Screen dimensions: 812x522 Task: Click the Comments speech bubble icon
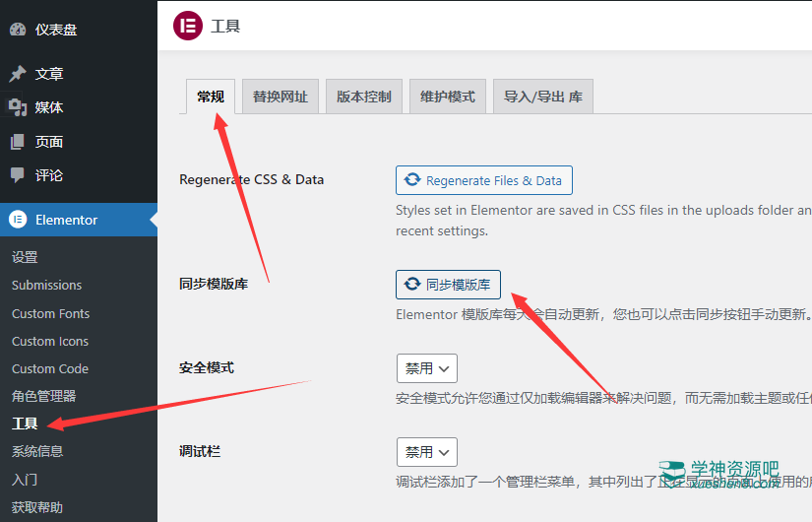[x=18, y=175]
